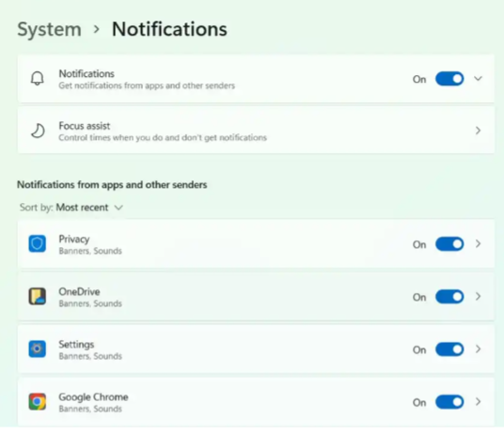Viewport: 504px width, 434px height.
Task: Turn off Google Chrome notifications toggle
Action: coord(449,402)
